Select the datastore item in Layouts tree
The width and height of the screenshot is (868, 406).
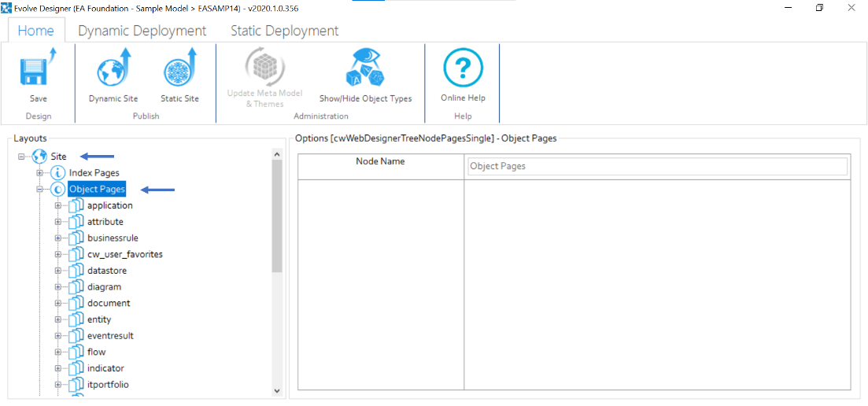click(106, 271)
